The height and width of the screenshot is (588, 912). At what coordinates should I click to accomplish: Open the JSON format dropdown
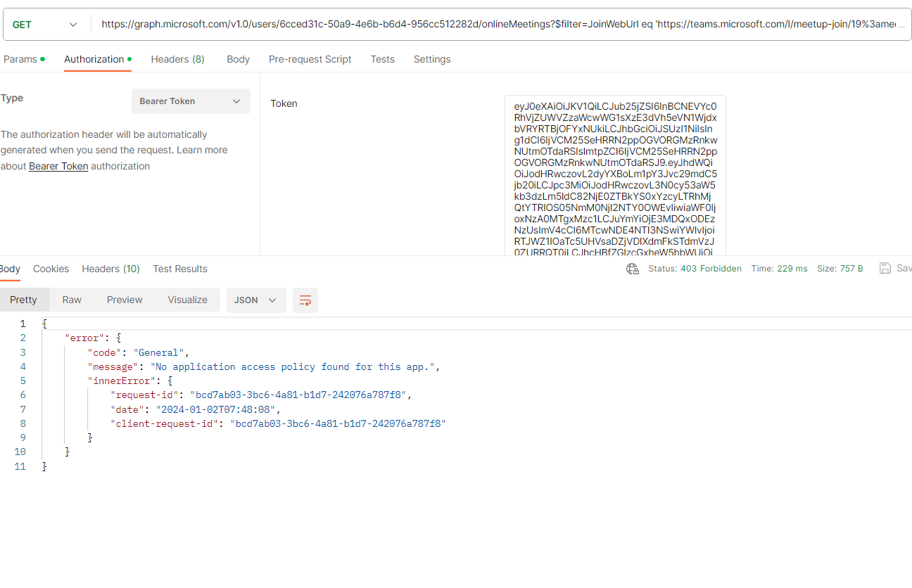(x=256, y=300)
